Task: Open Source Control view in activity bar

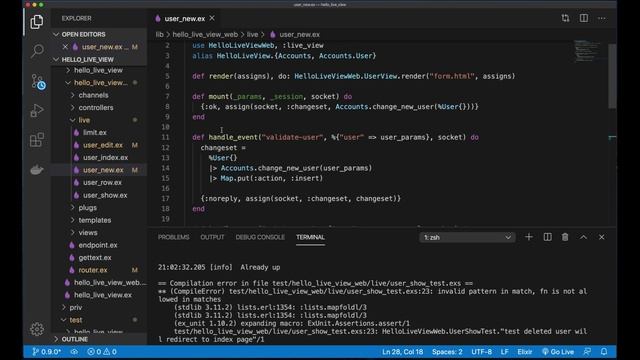Action: [x=38, y=81]
